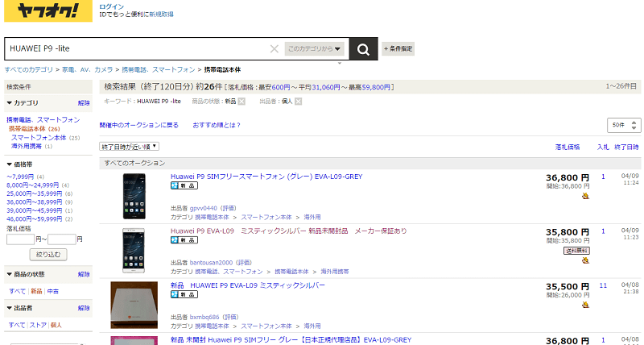Open the 新品 HUAWEI P9 EVA-L09 ミスティックシルバー listing title
Viewport: 644px width, 345px height.
point(248,285)
